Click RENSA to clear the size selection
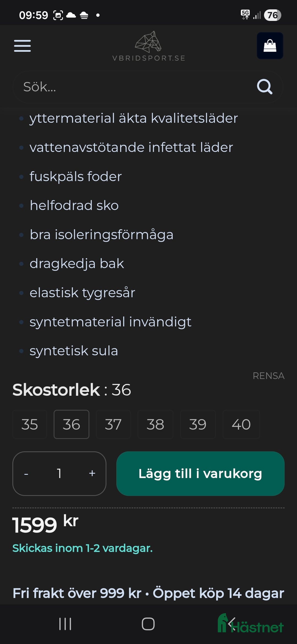 pyautogui.click(x=268, y=375)
